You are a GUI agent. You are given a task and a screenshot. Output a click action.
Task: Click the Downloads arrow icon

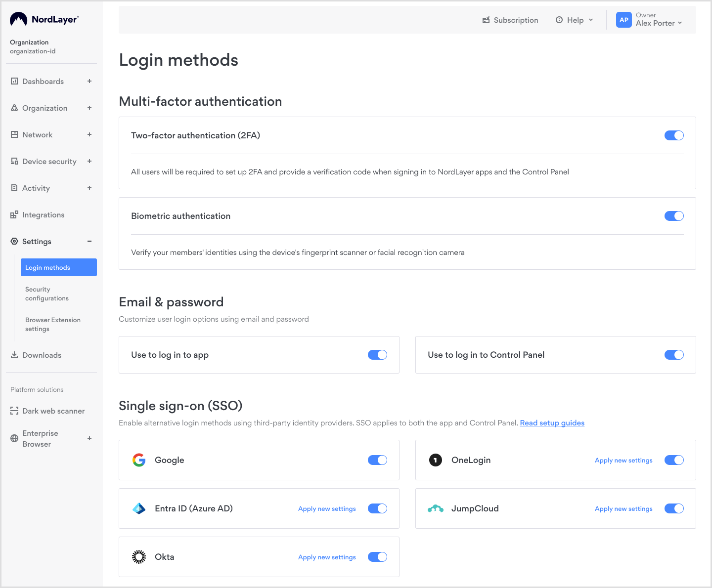pyautogui.click(x=14, y=355)
